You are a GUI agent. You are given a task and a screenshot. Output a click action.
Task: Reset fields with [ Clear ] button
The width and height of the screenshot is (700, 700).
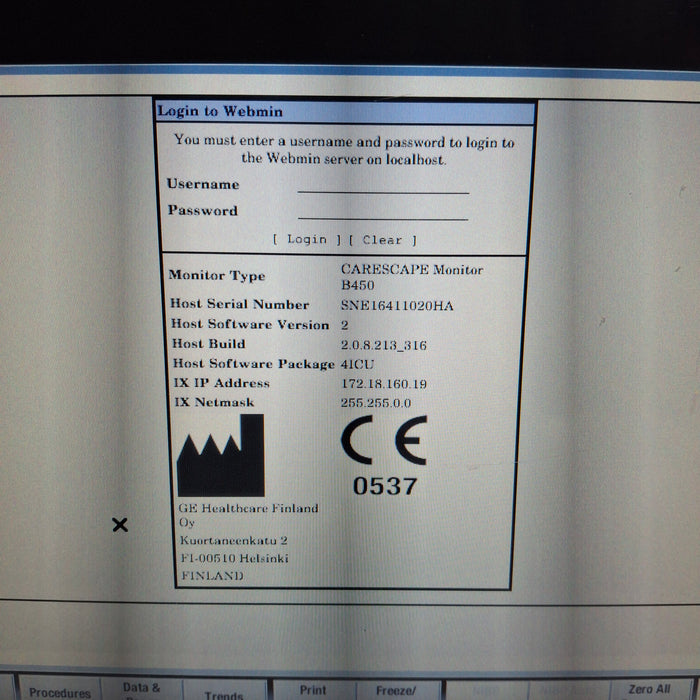pyautogui.click(x=383, y=240)
